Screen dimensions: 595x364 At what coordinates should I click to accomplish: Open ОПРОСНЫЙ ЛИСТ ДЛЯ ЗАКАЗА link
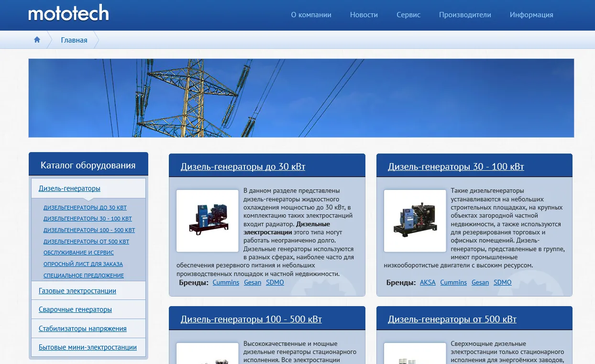83,264
